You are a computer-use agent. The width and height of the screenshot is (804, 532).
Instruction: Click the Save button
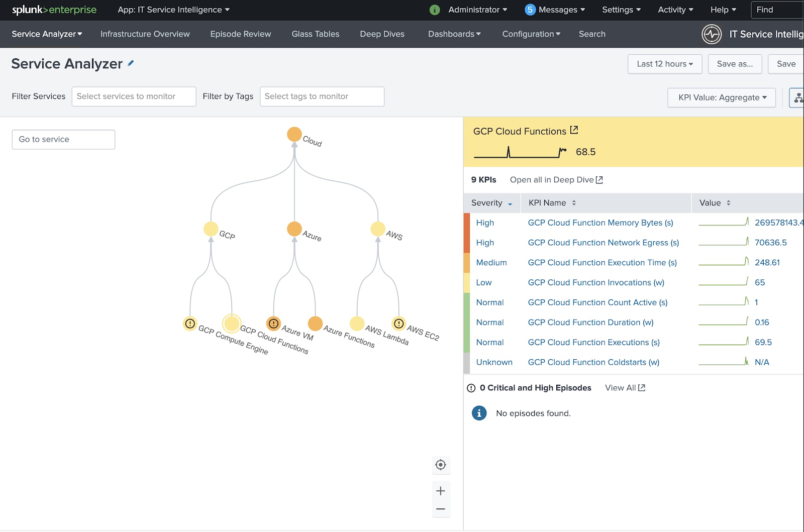786,64
